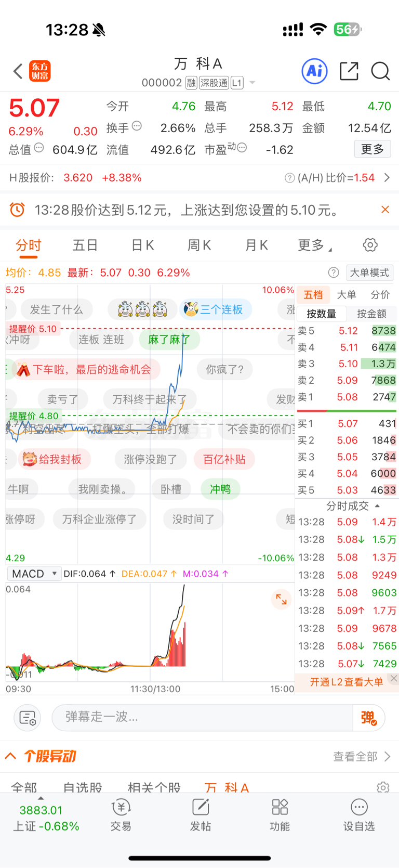Open the search magnifier icon

[x=380, y=71]
